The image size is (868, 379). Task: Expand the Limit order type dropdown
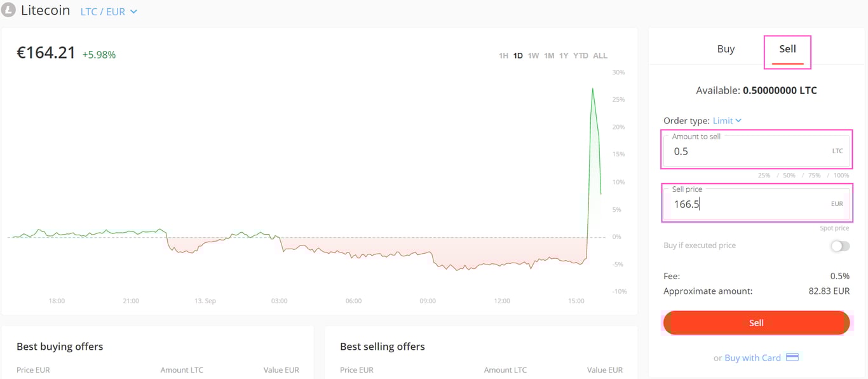[727, 121]
